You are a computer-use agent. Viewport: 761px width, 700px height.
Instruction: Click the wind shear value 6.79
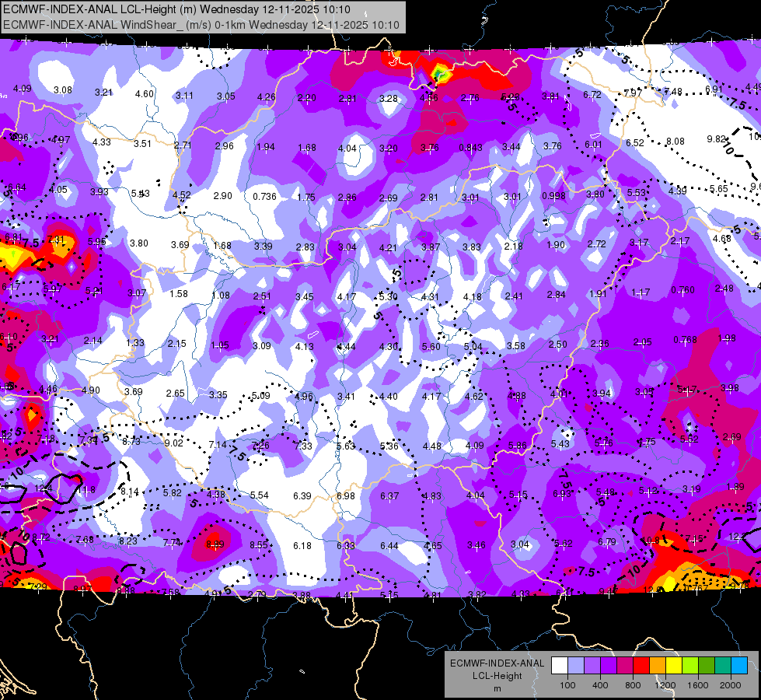pyautogui.click(x=606, y=541)
